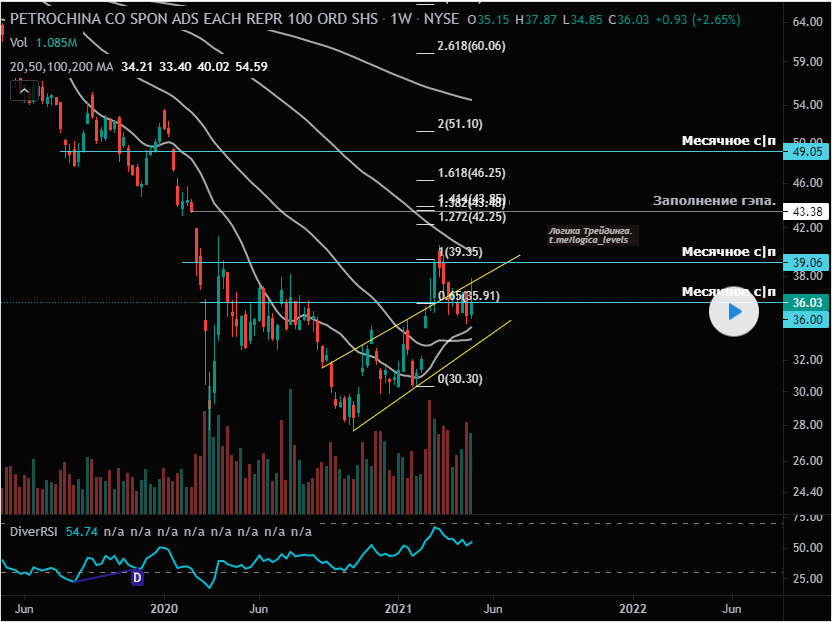Click the 1W timeframe label in header

[x=397, y=19]
